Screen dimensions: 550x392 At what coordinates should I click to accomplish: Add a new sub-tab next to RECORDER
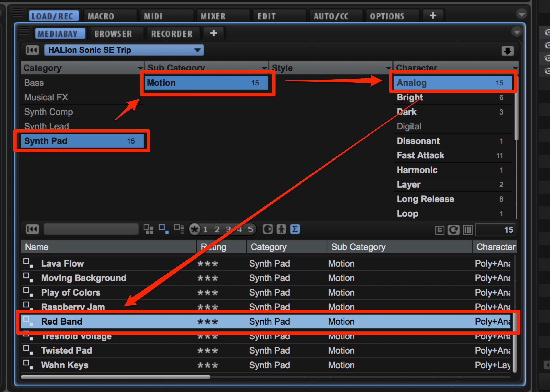tap(214, 33)
